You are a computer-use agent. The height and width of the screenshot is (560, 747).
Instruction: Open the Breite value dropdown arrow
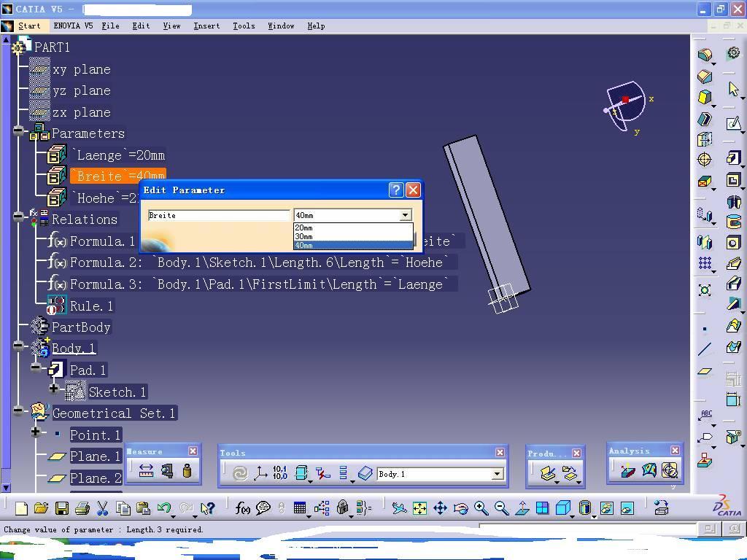[406, 215]
